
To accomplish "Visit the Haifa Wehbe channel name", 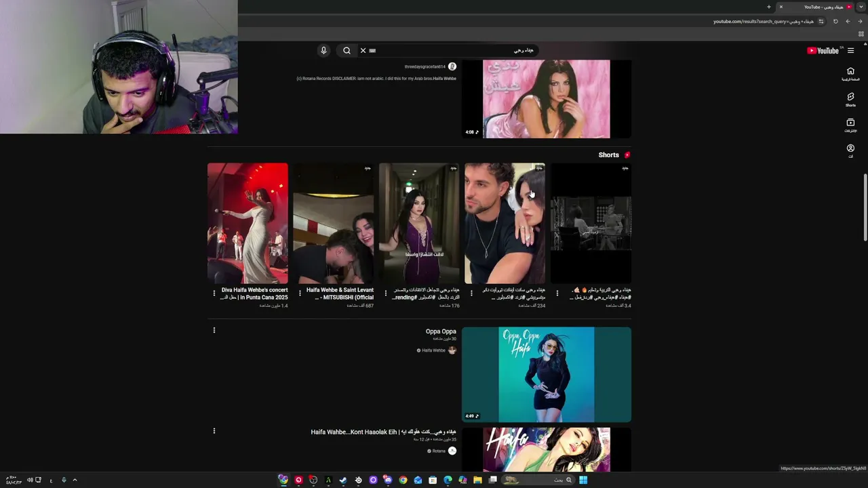I will 433,350.
